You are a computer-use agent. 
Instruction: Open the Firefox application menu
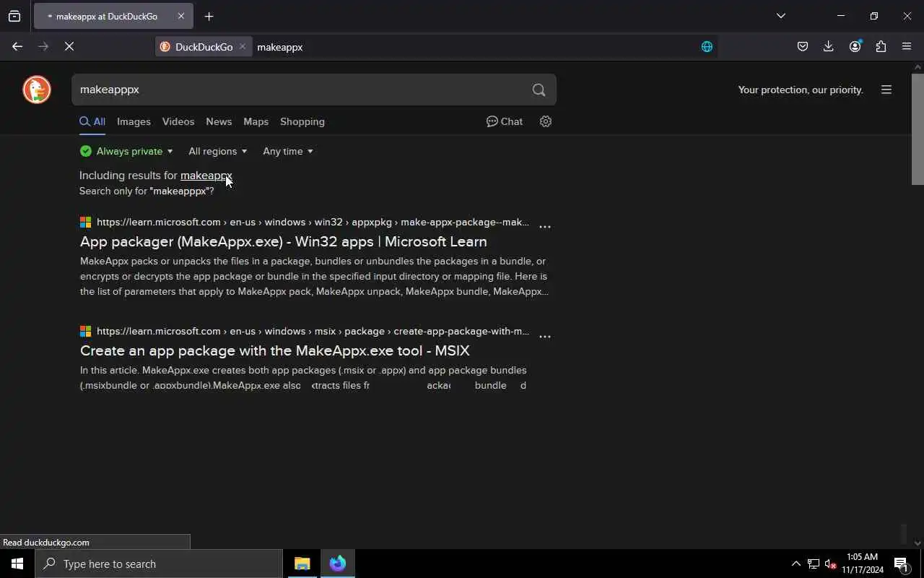pyautogui.click(x=907, y=46)
